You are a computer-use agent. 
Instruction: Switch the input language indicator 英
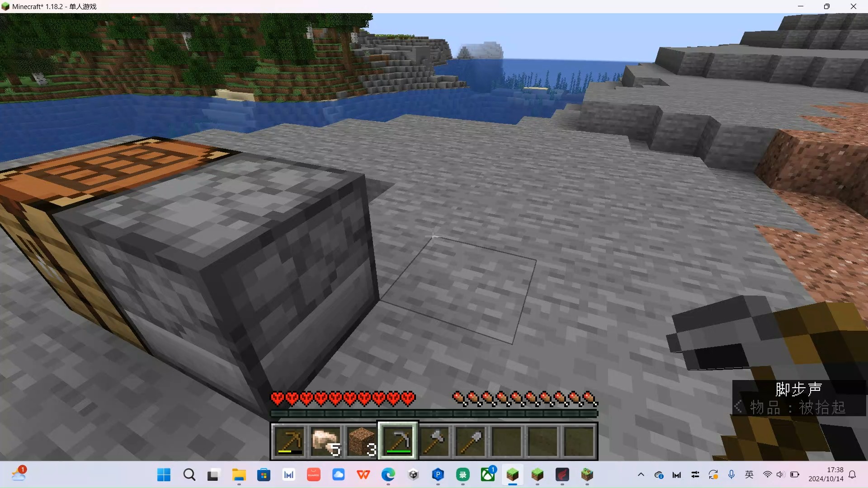pos(749,475)
